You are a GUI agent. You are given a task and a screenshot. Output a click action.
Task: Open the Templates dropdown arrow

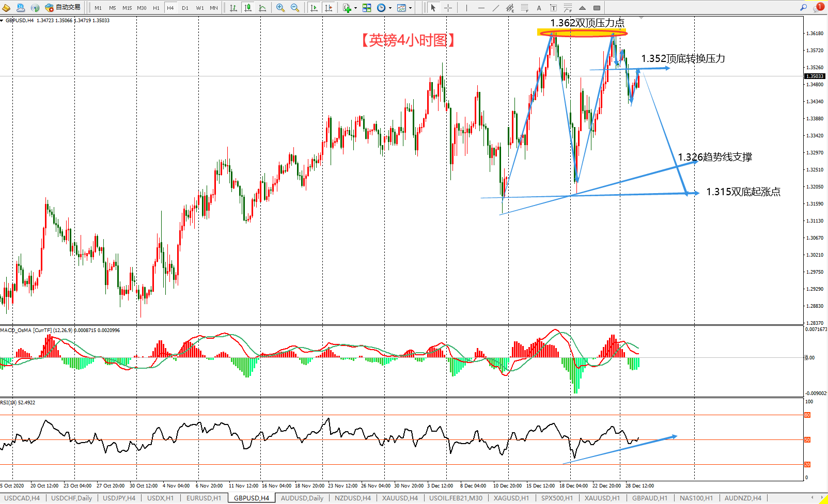[x=410, y=8]
